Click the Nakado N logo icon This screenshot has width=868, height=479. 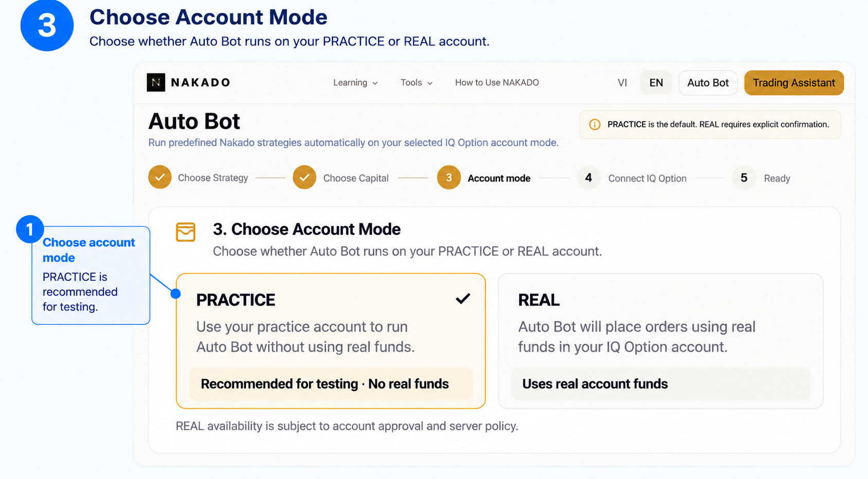(x=156, y=82)
